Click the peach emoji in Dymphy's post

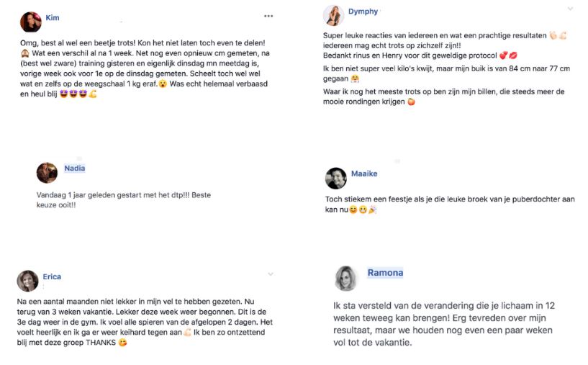point(412,102)
